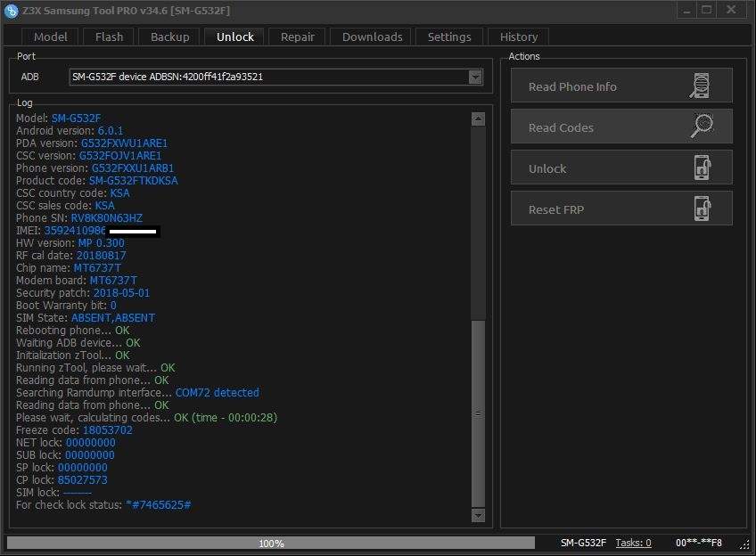Click Product code SM-G532FTKDKSA
Image resolution: width=756 pixels, height=556 pixels.
point(133,181)
